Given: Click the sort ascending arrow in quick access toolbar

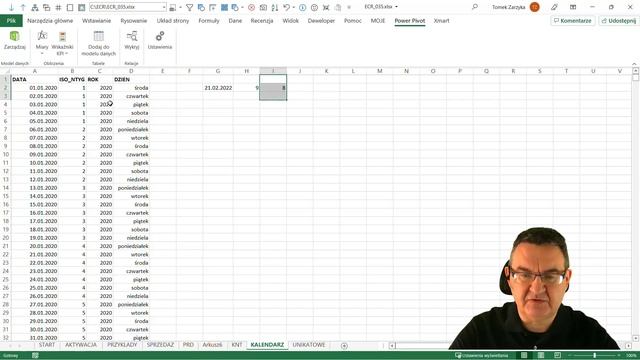Looking at the screenshot, I should coord(23,7).
